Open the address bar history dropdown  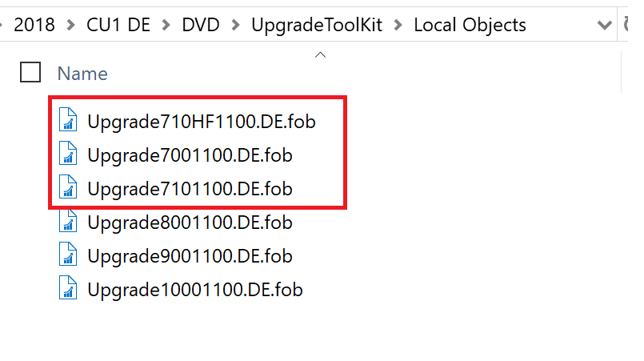click(605, 25)
